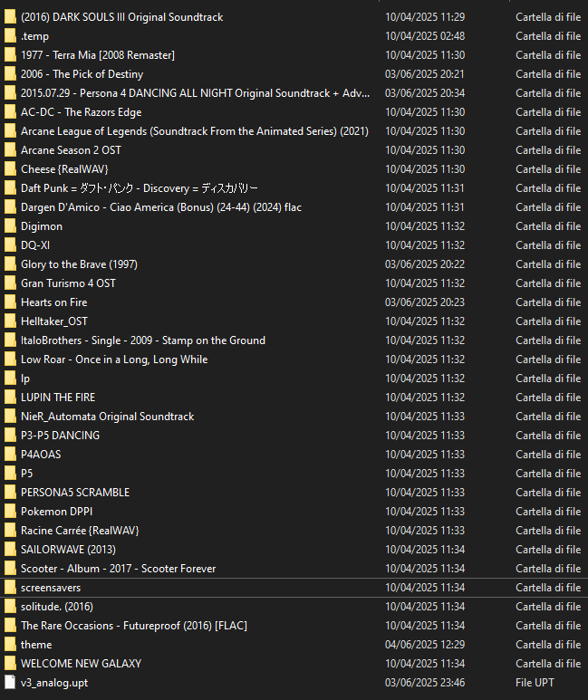588x700 pixels.
Task: Select PERSONA5 SCRAMBLE folder name
Action: (75, 493)
